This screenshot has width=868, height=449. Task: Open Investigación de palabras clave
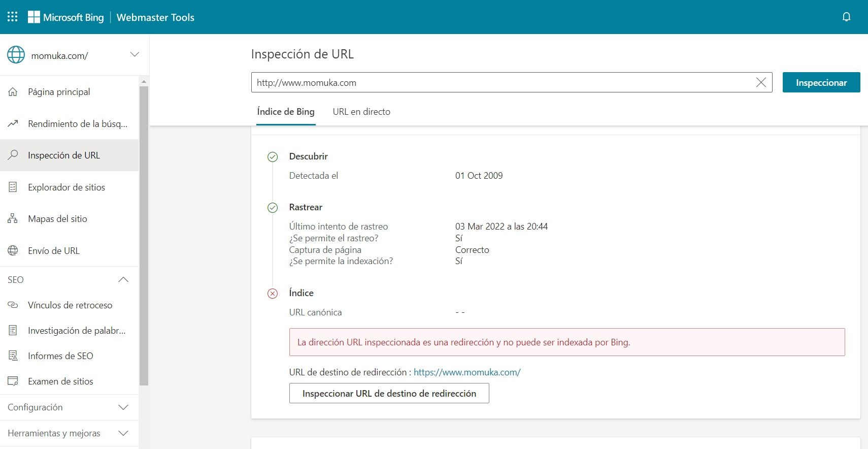[x=69, y=330]
